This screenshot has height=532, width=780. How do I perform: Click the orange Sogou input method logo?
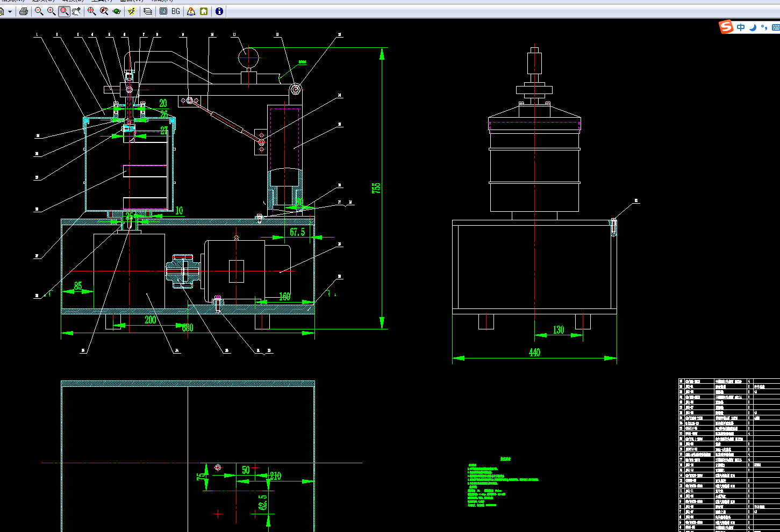(x=727, y=27)
